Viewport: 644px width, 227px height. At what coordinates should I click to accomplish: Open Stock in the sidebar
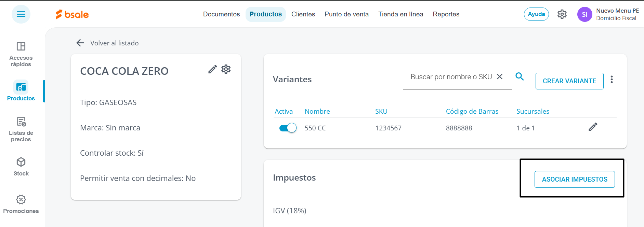tap(21, 167)
